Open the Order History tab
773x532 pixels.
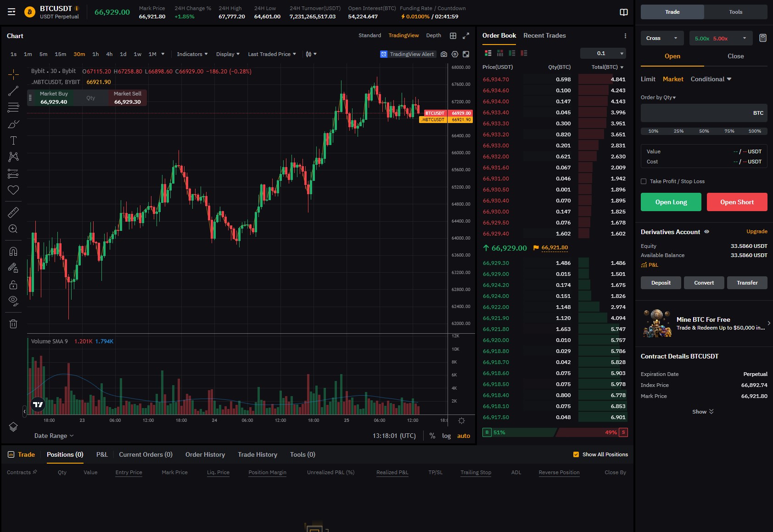[x=205, y=454]
